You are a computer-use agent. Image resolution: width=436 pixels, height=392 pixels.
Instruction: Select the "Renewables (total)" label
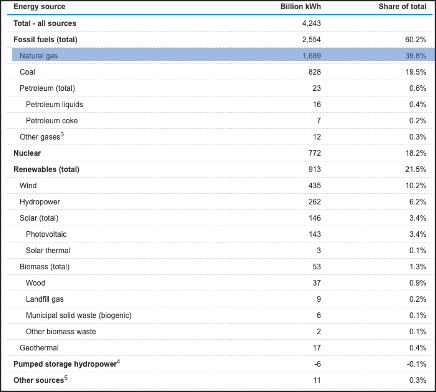tap(46, 169)
